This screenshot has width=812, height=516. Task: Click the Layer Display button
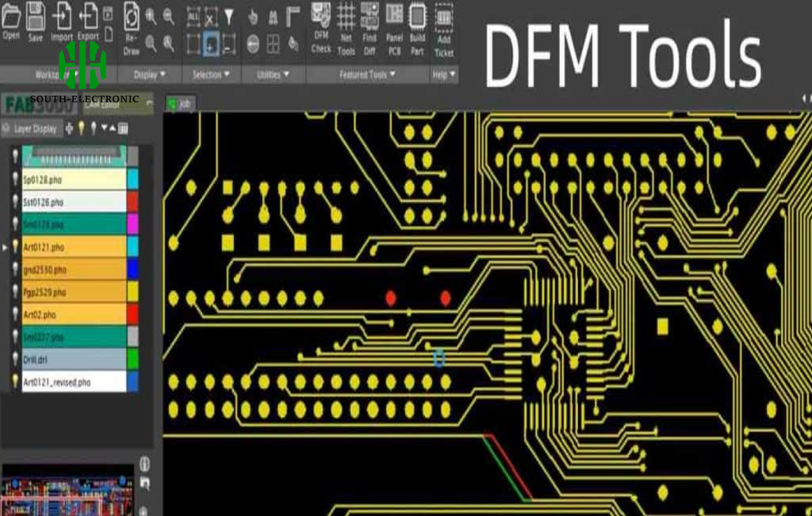31,128
